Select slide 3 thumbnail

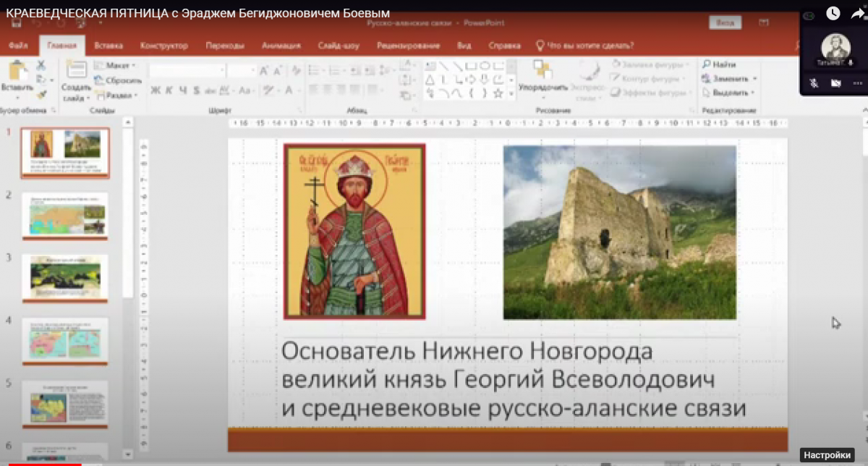(65, 278)
